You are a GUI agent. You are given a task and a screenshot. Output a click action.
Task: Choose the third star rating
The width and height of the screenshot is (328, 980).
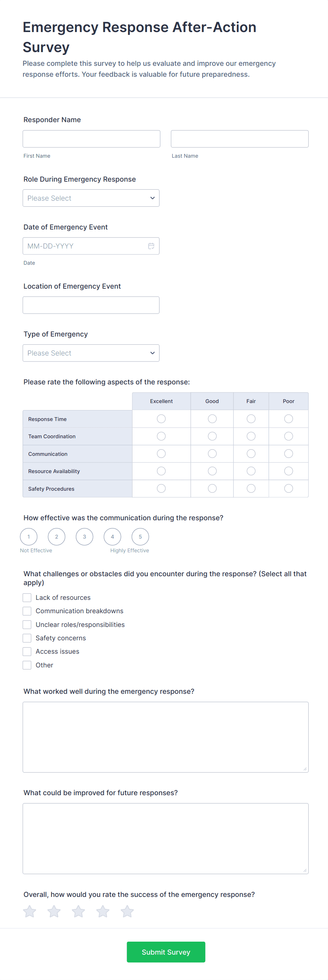pos(79,911)
